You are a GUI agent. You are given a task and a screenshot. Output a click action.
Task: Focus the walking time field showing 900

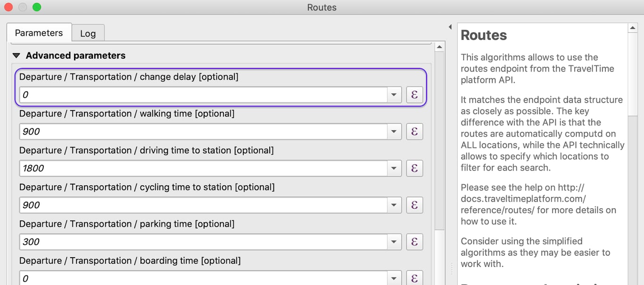(203, 131)
